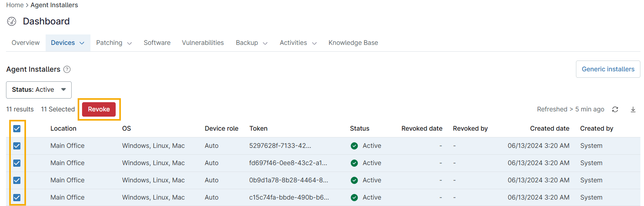Viewport: 644px width, 206px height.
Task: Uncheck the select-all header checkbox
Action: coord(17,129)
